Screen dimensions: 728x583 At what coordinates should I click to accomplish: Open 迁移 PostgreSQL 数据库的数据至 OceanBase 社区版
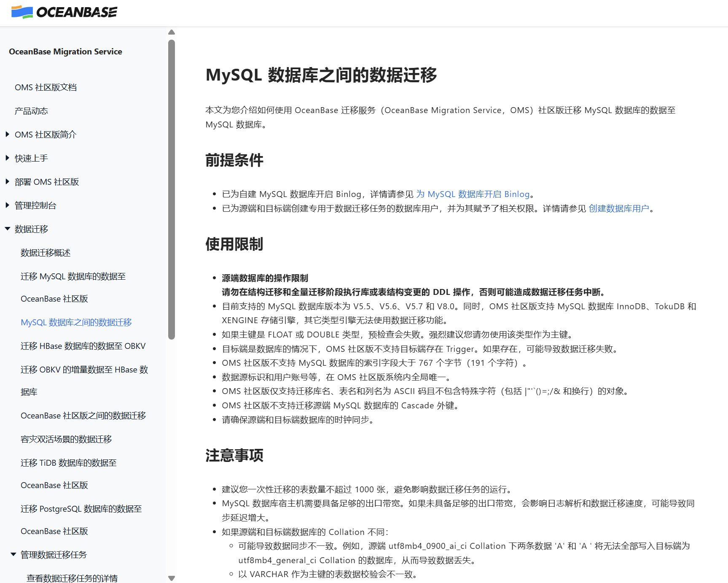click(x=81, y=520)
